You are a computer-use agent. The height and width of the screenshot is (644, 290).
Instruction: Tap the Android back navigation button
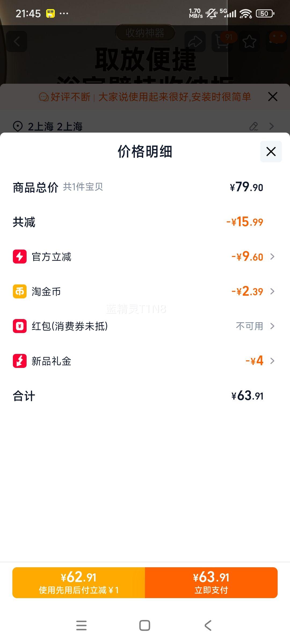point(208,625)
